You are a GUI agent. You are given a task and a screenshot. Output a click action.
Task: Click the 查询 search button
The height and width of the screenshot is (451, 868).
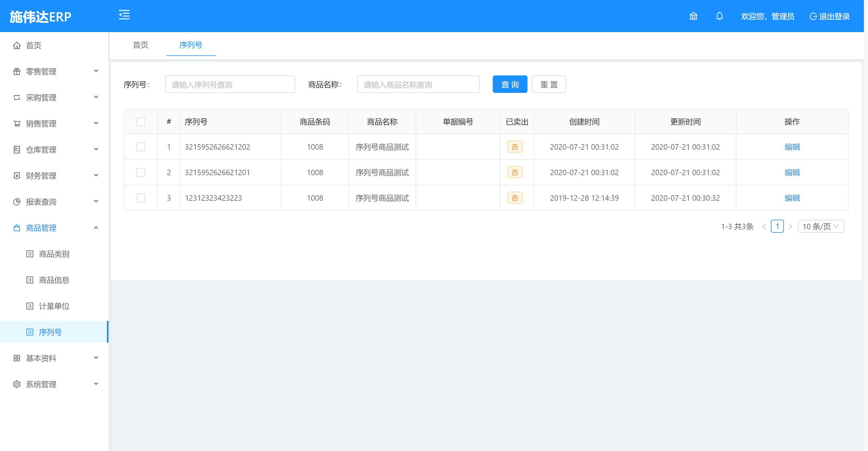[510, 85]
